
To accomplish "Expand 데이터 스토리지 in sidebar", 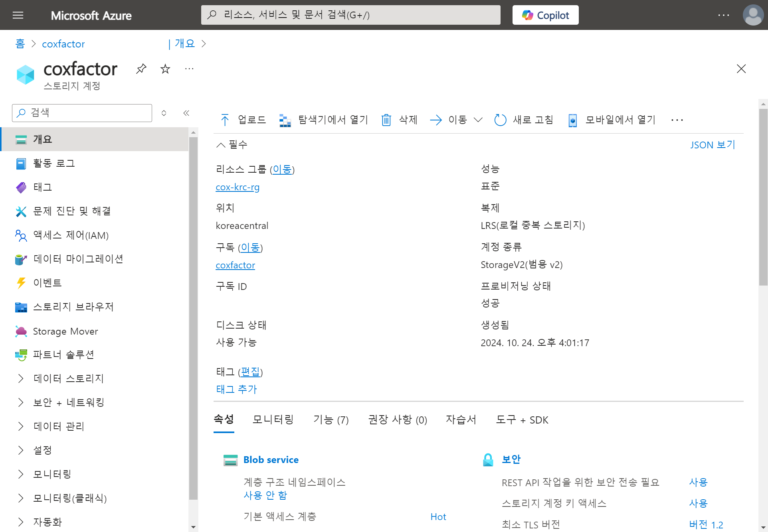I will pos(21,378).
